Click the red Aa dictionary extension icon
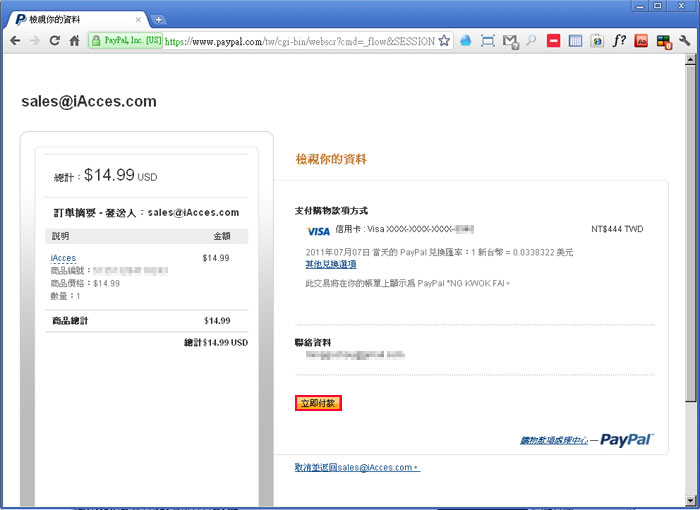The width and height of the screenshot is (700, 510). [x=641, y=41]
